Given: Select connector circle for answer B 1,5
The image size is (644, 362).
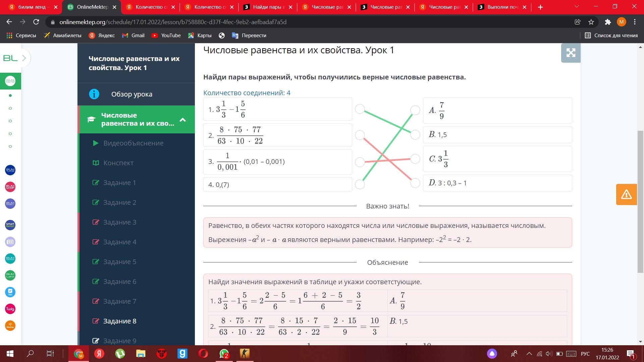Looking at the screenshot, I should tap(415, 135).
